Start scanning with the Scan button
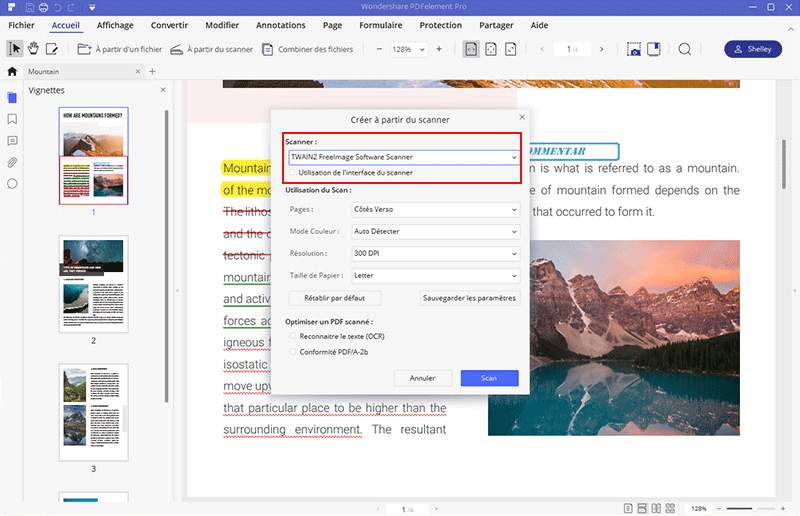 coord(489,378)
